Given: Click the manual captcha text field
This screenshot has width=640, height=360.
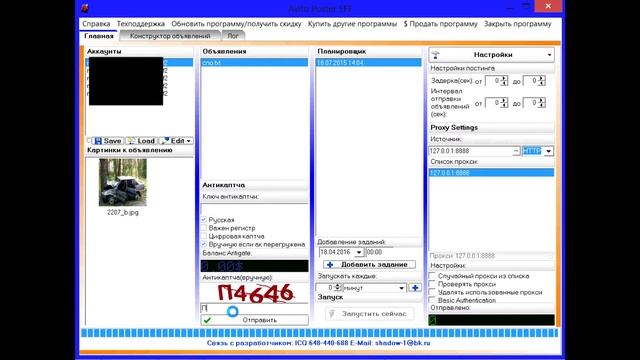Looking at the screenshot, I should [254, 308].
